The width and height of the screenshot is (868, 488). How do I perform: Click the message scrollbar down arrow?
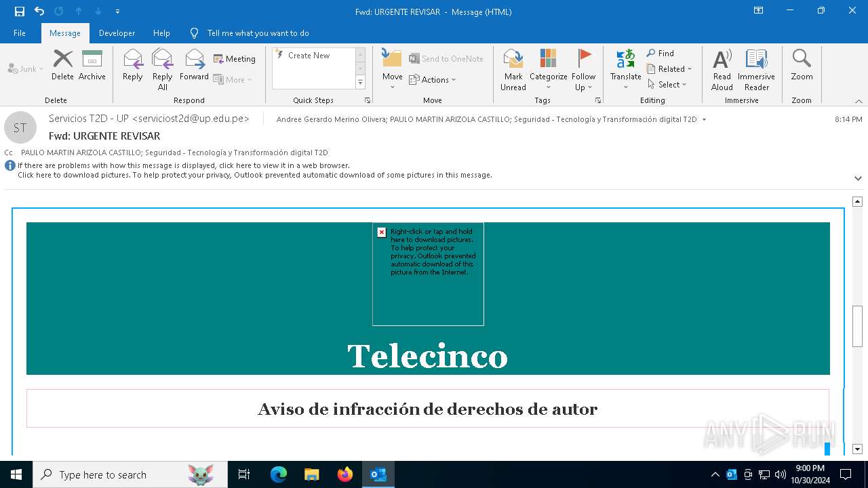[x=858, y=449]
